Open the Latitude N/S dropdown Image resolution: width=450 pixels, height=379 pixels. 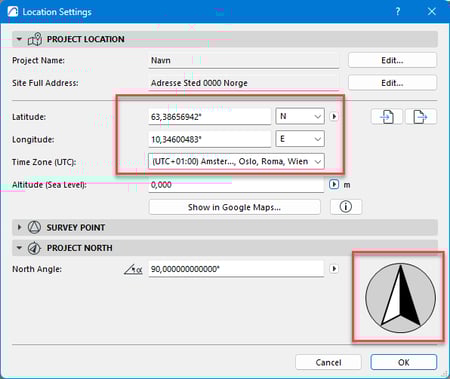300,116
